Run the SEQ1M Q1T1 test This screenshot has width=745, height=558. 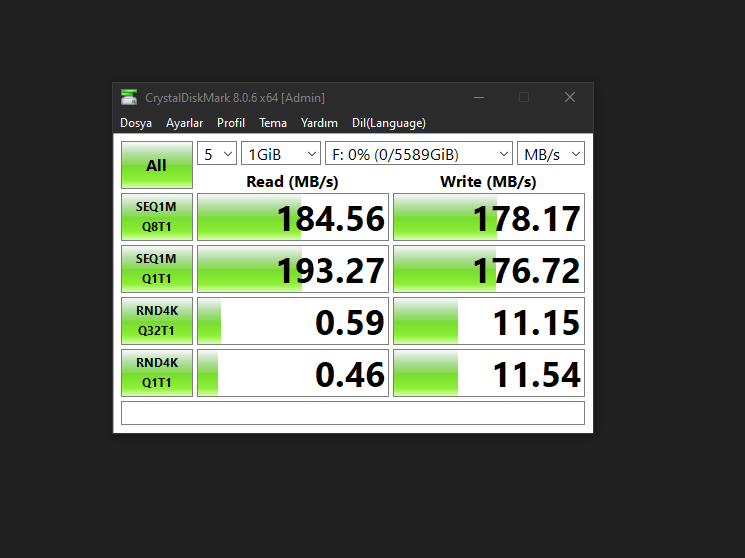157,269
